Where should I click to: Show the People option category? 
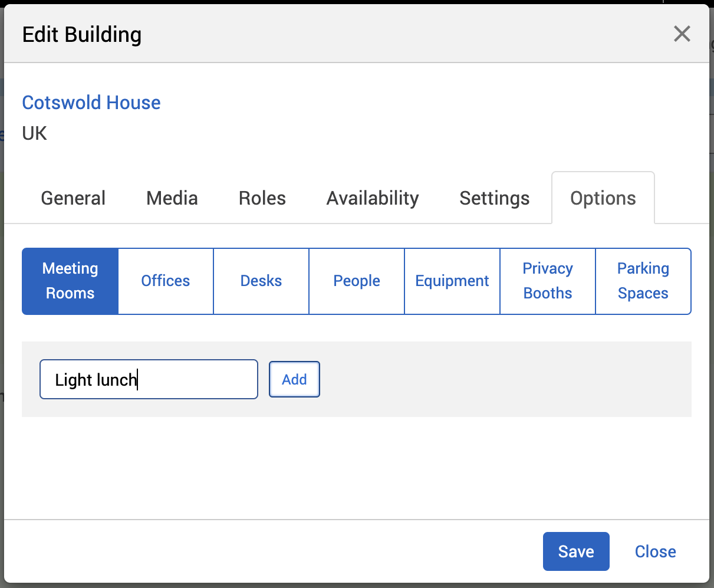coord(357,281)
